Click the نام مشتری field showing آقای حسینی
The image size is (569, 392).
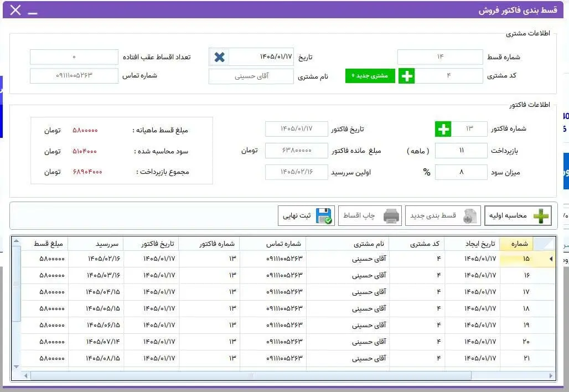click(x=251, y=76)
